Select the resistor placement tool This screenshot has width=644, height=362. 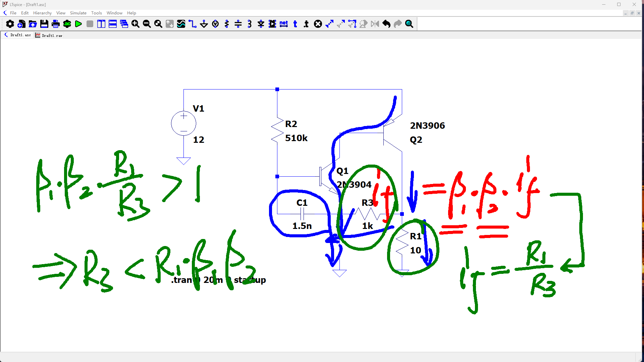click(x=227, y=24)
